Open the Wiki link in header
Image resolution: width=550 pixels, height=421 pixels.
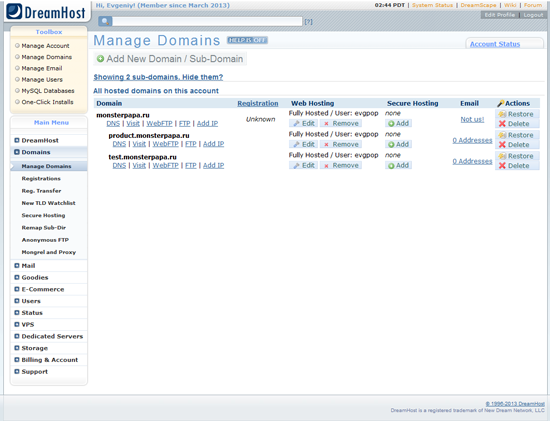click(x=510, y=5)
